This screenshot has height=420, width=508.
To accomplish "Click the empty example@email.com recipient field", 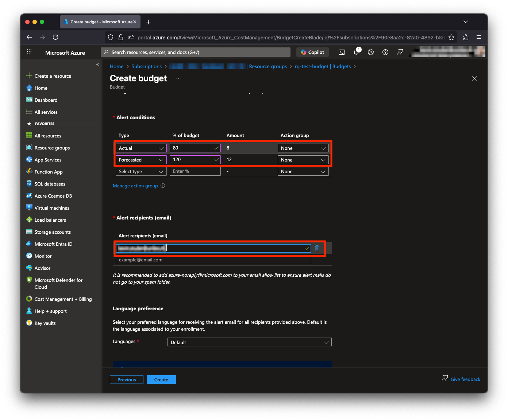I will [x=213, y=260].
